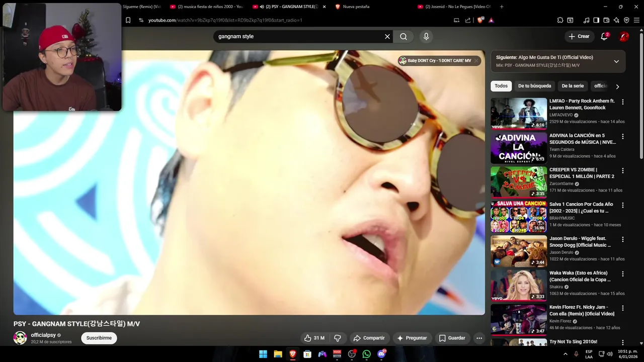This screenshot has width=644, height=362.
Task: Open options for Party Rock Anthem video
Action: [x=623, y=102]
